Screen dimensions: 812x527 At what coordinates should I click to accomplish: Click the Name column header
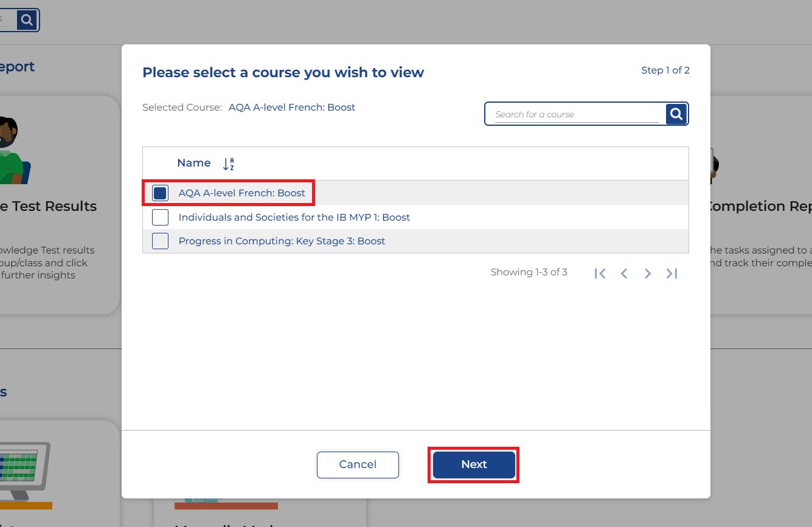click(x=193, y=163)
